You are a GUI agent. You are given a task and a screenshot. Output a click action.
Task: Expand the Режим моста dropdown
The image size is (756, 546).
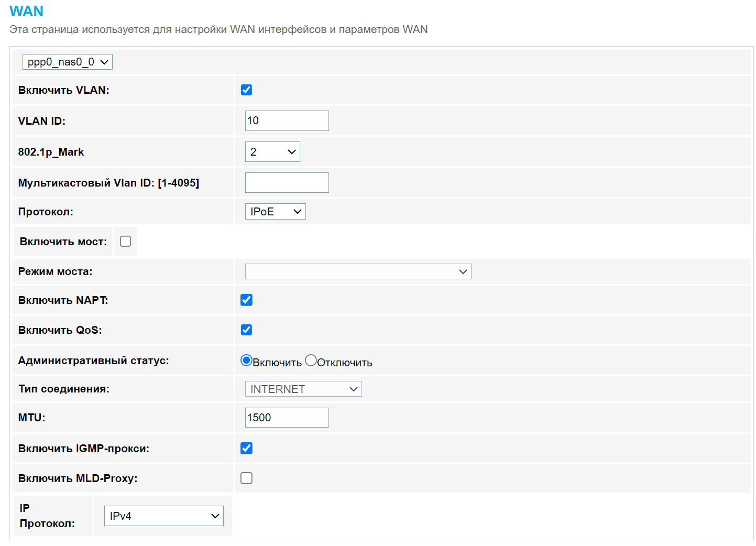click(358, 271)
